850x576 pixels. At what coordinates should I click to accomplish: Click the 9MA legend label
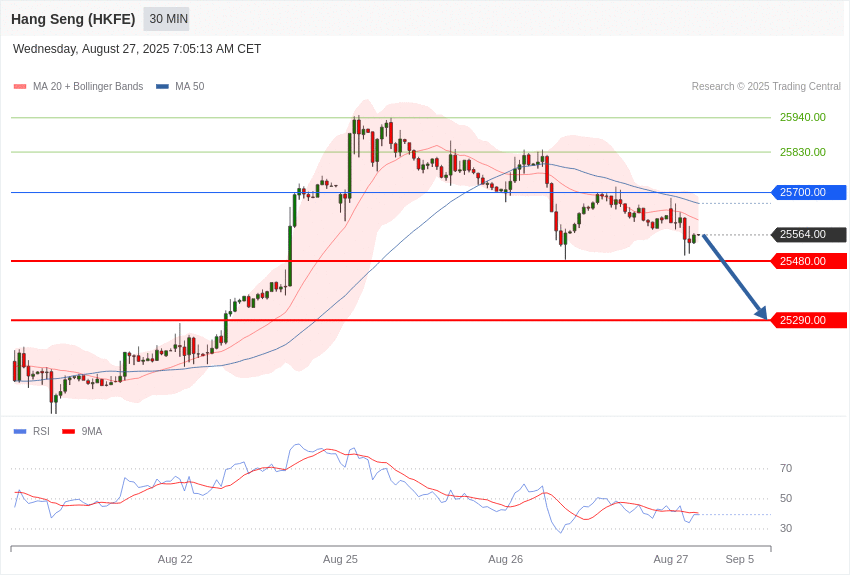[x=92, y=431]
